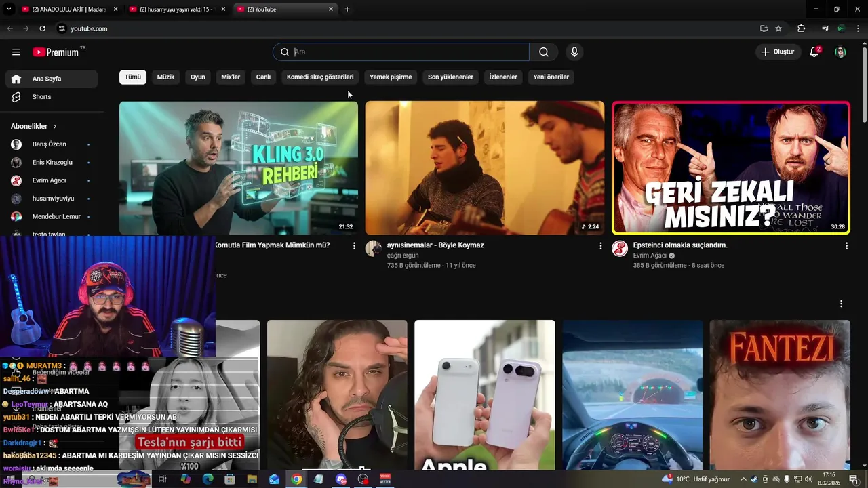The image size is (868, 488).
Task: Close the active YouTube tab
Action: [x=331, y=9]
